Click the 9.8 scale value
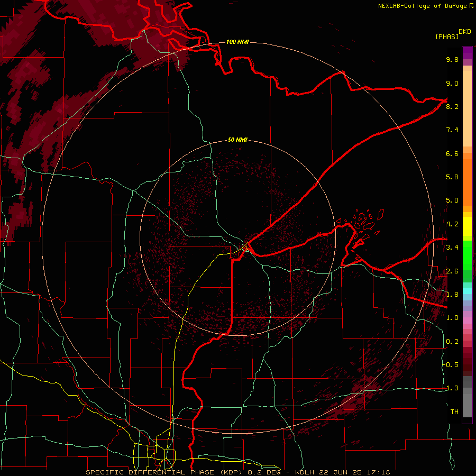The height and width of the screenshot is (476, 476). click(452, 59)
